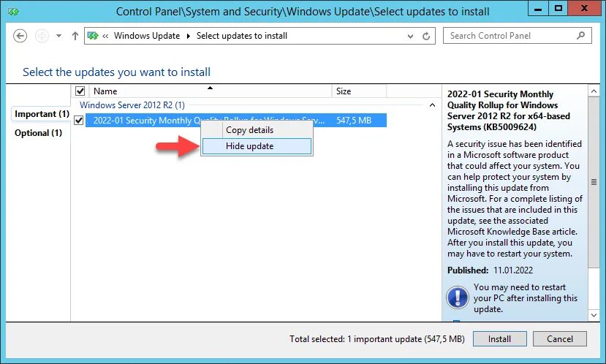Click the details pane scrollbar thumb
606x364 pixels.
[x=594, y=182]
